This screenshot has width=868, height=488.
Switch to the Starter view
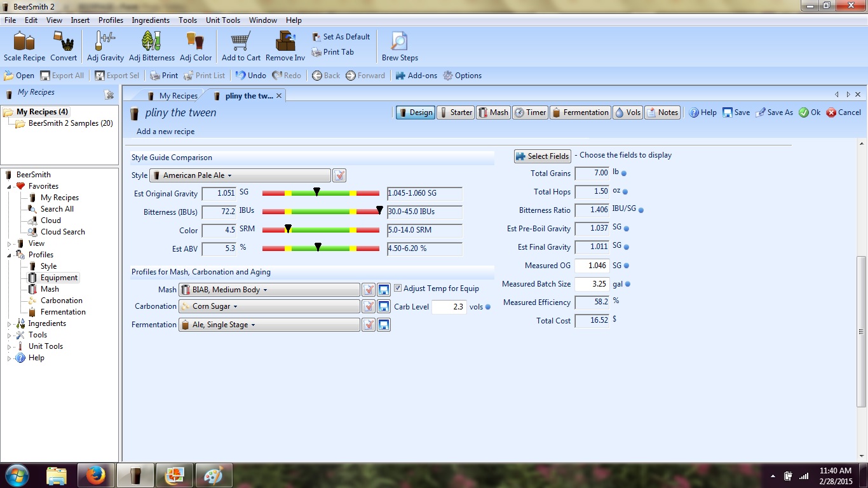456,112
